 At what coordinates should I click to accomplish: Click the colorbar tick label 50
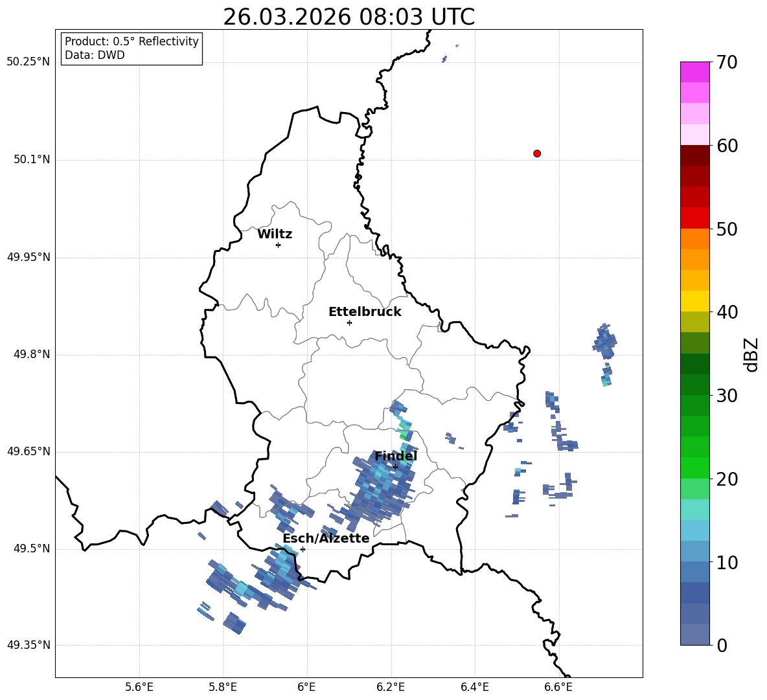tap(727, 229)
